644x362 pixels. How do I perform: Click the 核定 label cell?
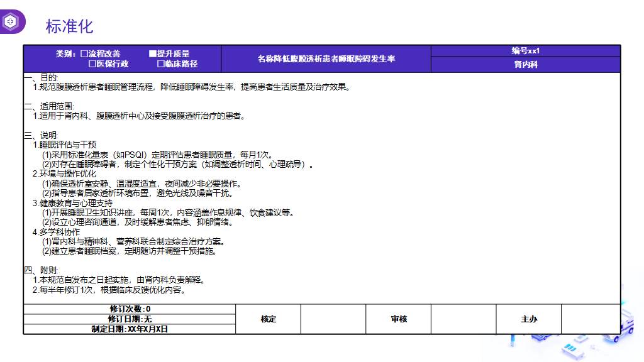pos(269,319)
